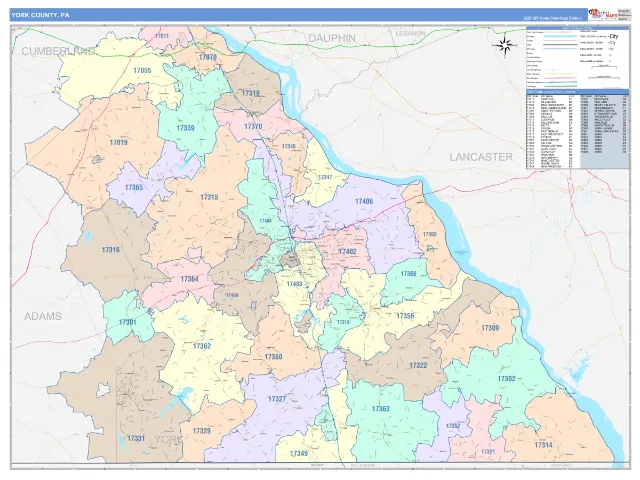This screenshot has width=640, height=480.
Task: Click ZIP code label 17356
Action: coord(405,316)
